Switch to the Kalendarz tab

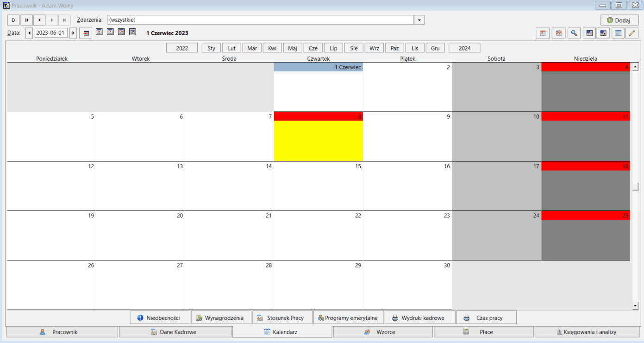[x=282, y=332]
